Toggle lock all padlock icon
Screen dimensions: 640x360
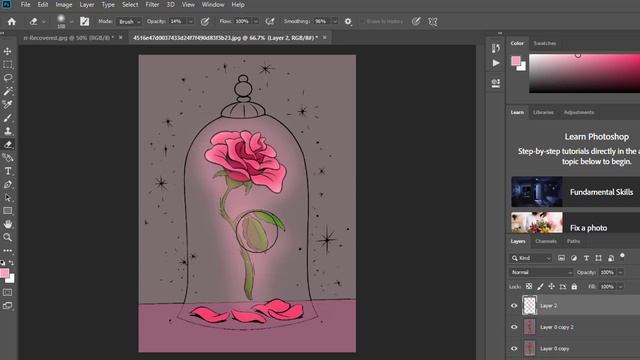coord(574,287)
